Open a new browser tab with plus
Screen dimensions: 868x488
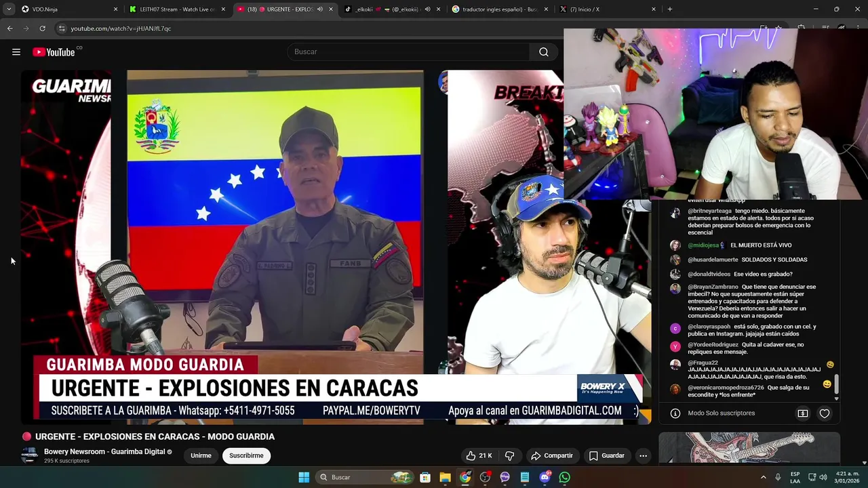(x=670, y=9)
